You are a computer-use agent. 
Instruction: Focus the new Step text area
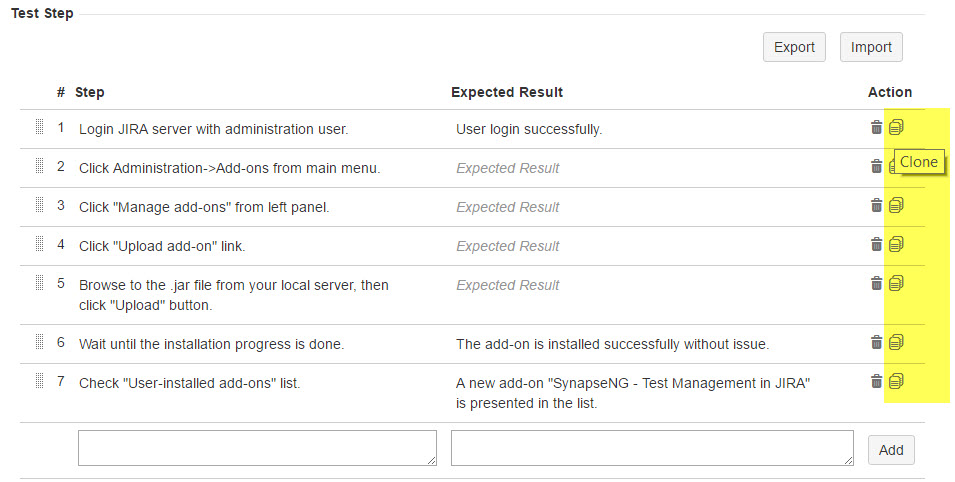click(257, 448)
